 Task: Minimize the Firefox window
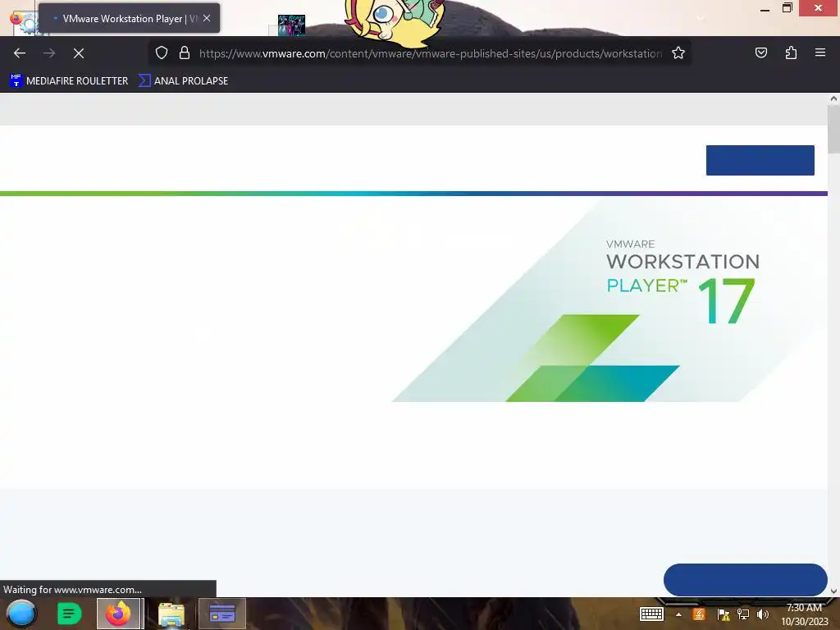[765, 8]
